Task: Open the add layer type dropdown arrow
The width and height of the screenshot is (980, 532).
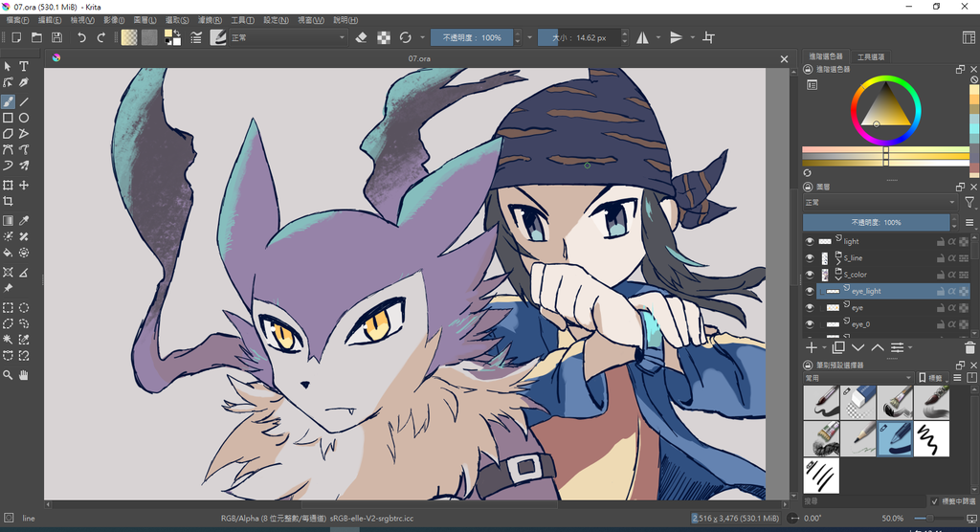Action: (825, 347)
